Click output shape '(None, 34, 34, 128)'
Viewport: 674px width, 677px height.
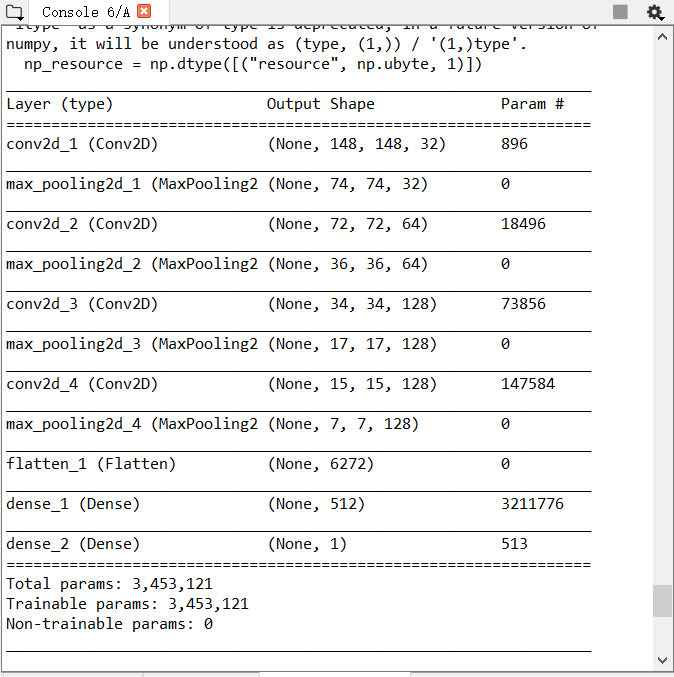[x=352, y=304]
